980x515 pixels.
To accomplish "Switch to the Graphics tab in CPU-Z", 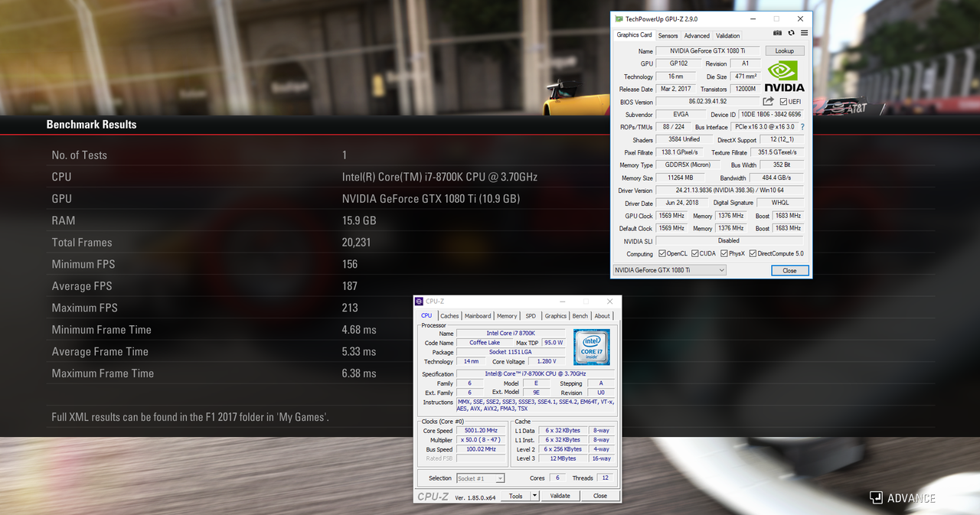I will point(556,316).
